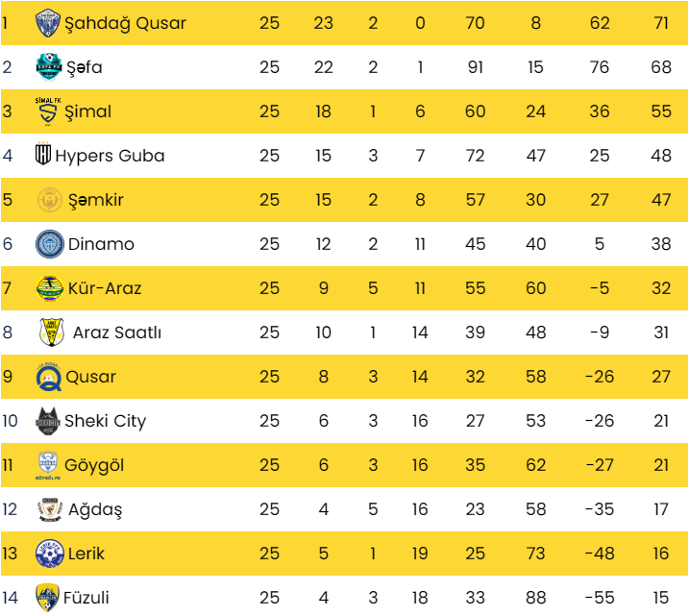Open the Şəmkir team name link

[x=96, y=200]
